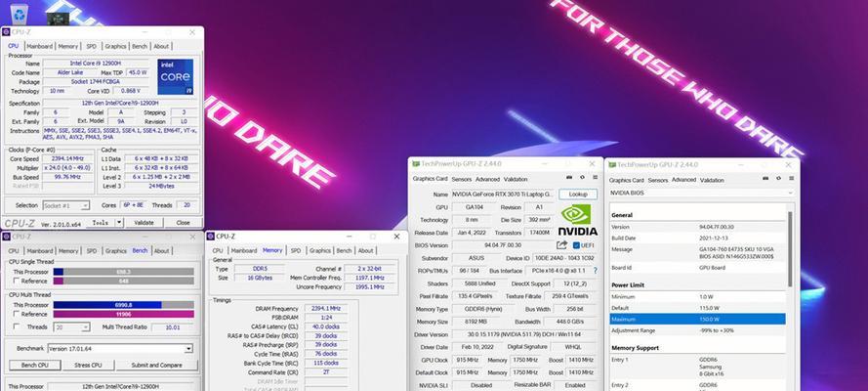Click the multi thread Reference bar 11906
The width and height of the screenshot is (868, 391).
(x=123, y=314)
